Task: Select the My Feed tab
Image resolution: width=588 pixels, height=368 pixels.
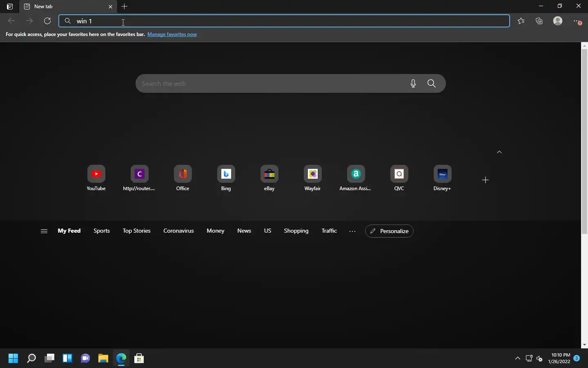Action: [x=69, y=231]
